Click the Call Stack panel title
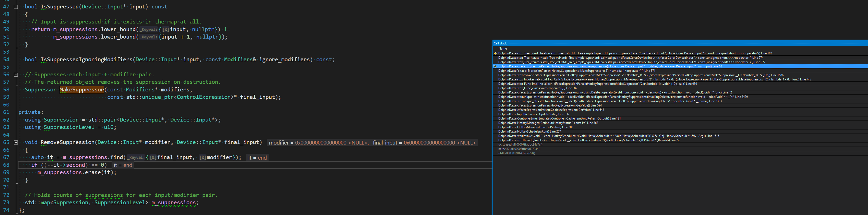 pyautogui.click(x=500, y=43)
